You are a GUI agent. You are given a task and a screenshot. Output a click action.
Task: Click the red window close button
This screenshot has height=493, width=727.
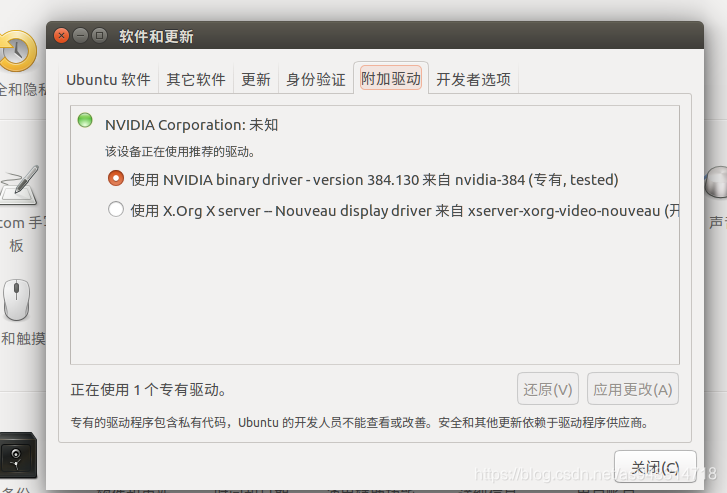[62, 36]
